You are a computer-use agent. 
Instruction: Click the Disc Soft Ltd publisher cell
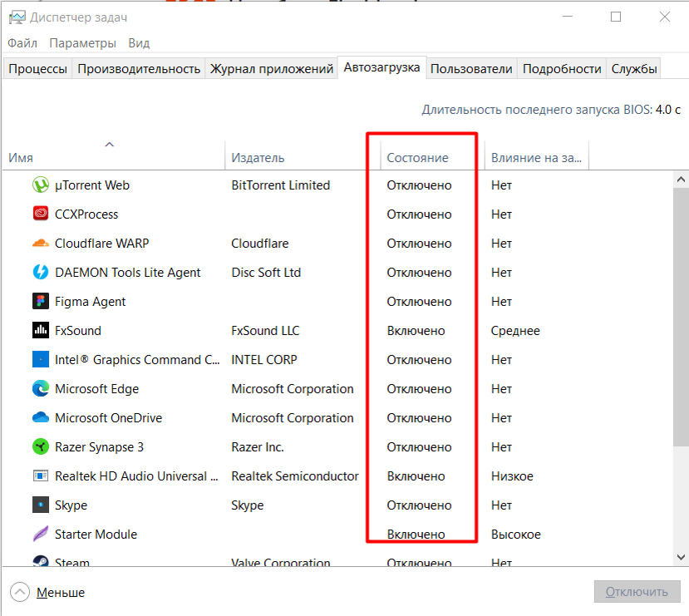coord(266,273)
